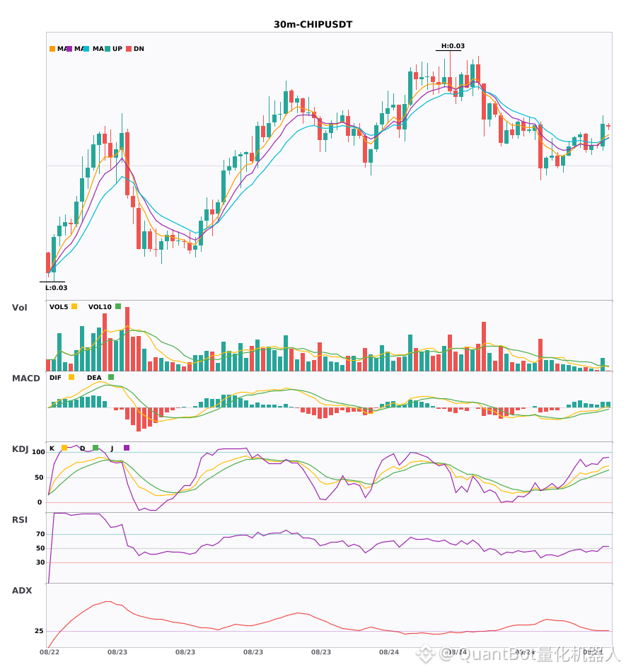
Task: Click the unobscured 08/24 date axis label
Action: point(389,652)
